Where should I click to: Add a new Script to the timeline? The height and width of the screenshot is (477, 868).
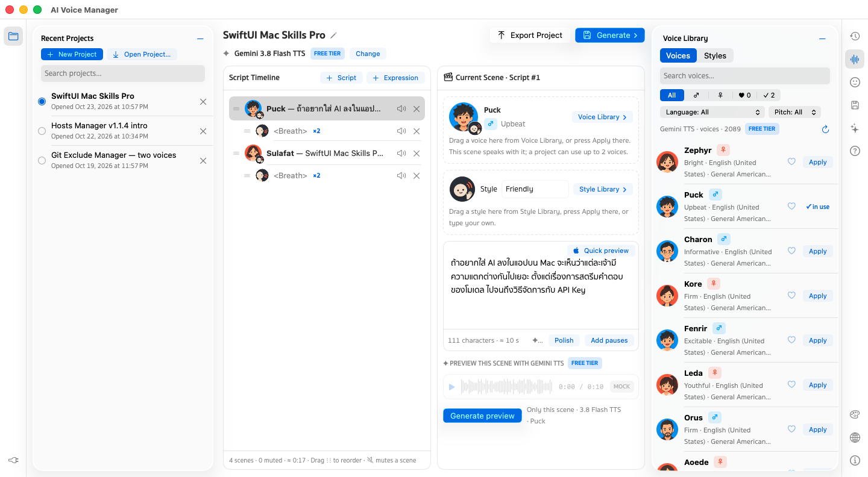click(341, 78)
